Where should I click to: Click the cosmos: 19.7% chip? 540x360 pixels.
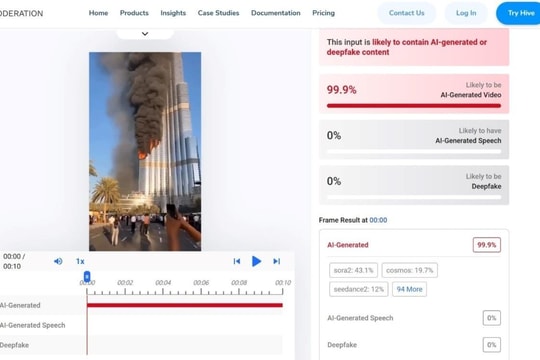coord(409,270)
